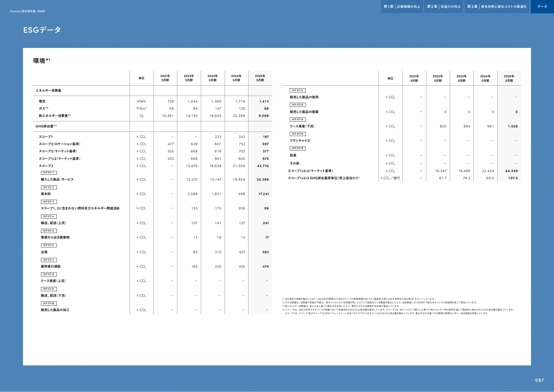Click the カテゴリ 13 label badge

[x=297, y=120]
